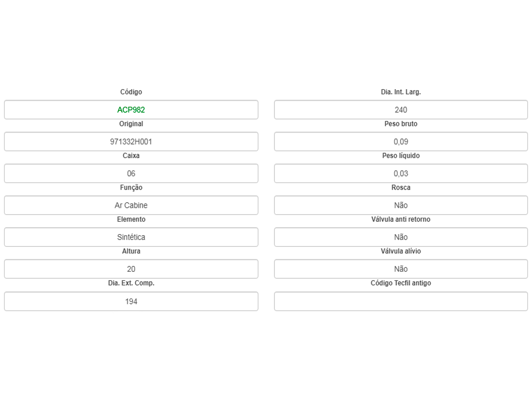Click the empty Código Tecfil antigo field
Screen dimensions: 532x399
[401, 301]
